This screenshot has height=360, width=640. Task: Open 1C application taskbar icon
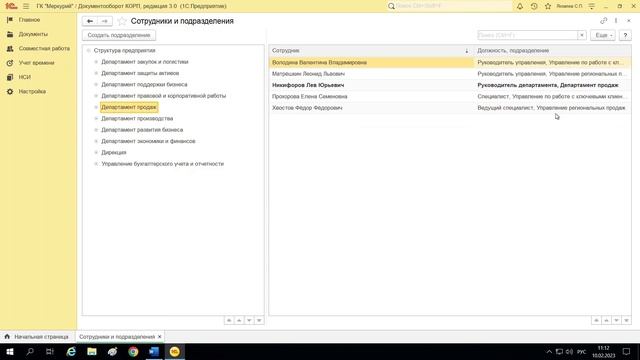175,352
